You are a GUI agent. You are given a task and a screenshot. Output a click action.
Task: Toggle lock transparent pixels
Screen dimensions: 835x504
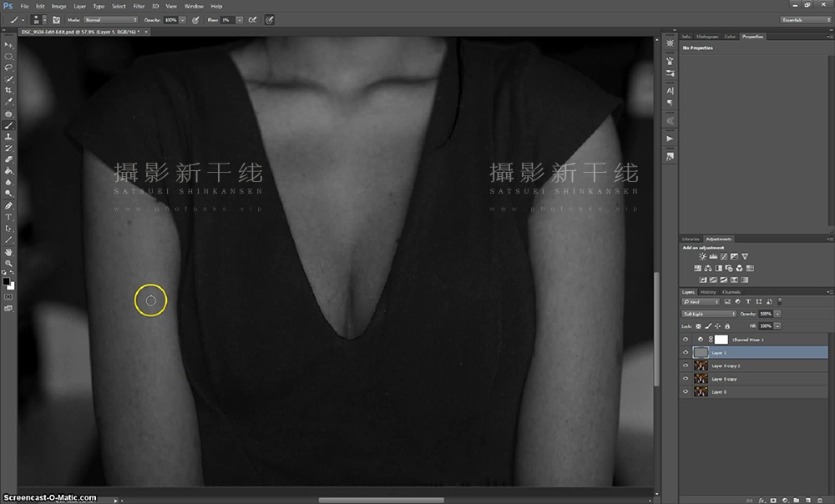click(x=698, y=326)
